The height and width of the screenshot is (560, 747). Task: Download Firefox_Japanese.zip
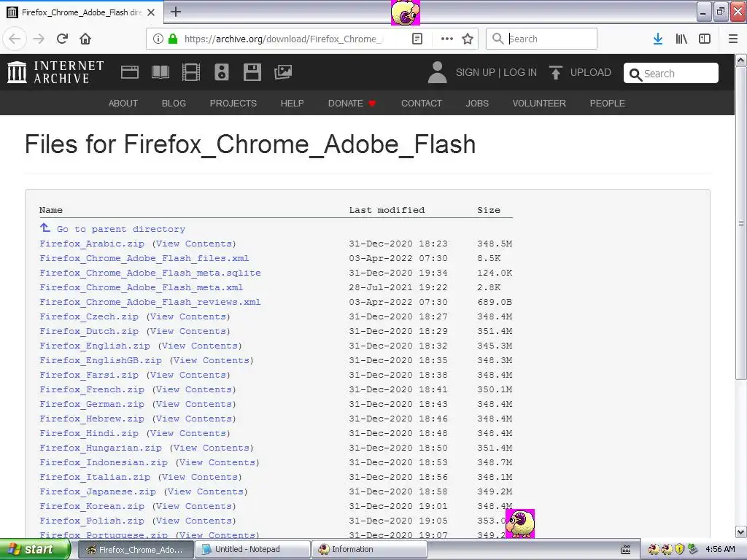pyautogui.click(x=98, y=491)
